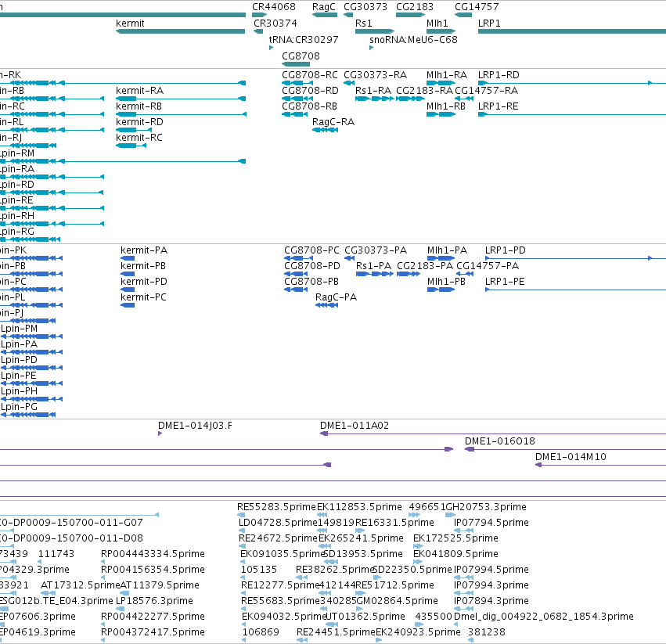Click BAC clone DME1-014J03.F
The width and height of the screenshot is (666, 644).
(195, 426)
